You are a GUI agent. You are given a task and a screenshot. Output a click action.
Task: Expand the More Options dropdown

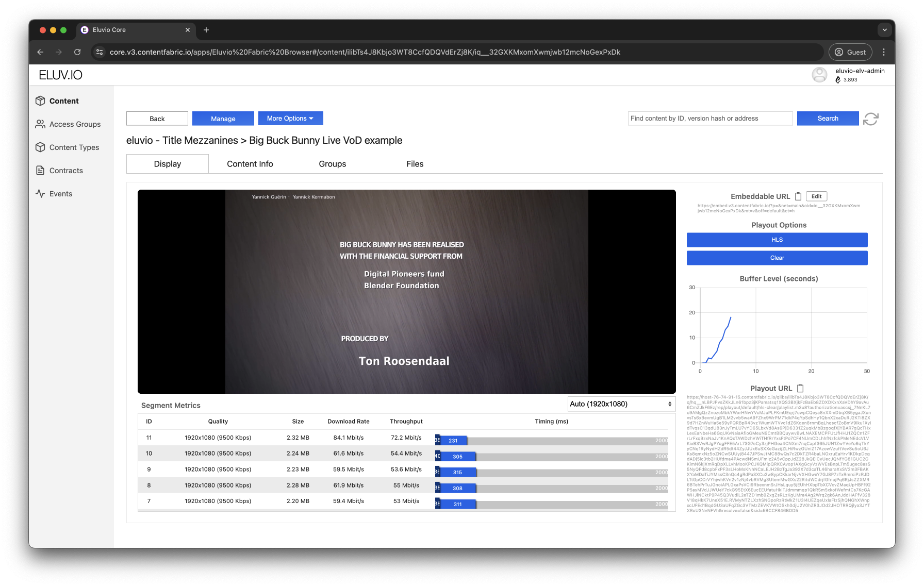pyautogui.click(x=291, y=119)
